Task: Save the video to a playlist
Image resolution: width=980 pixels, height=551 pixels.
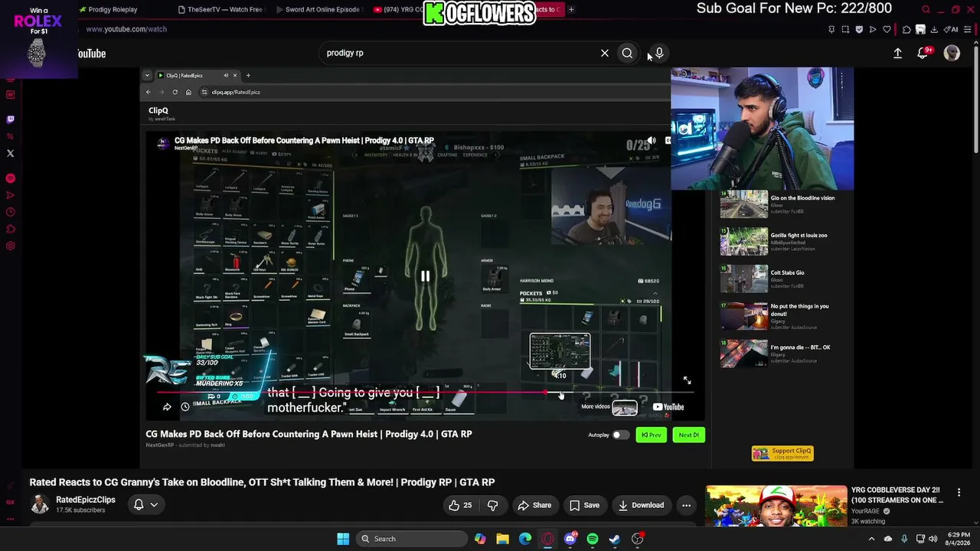Action: click(x=584, y=505)
